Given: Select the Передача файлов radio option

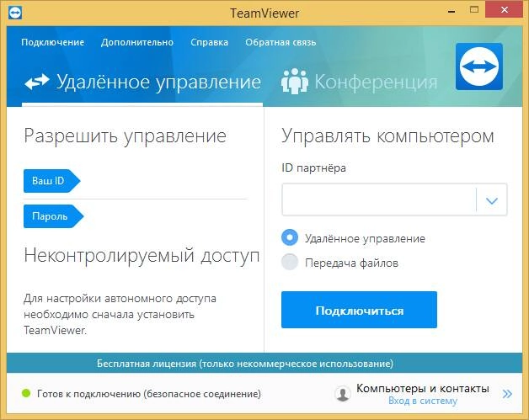Looking at the screenshot, I should (x=290, y=263).
